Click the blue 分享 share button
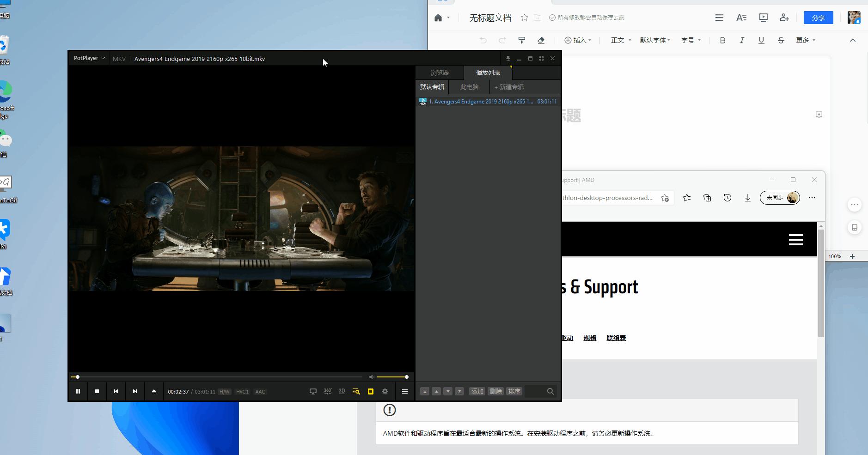The height and width of the screenshot is (455, 868). (x=818, y=18)
